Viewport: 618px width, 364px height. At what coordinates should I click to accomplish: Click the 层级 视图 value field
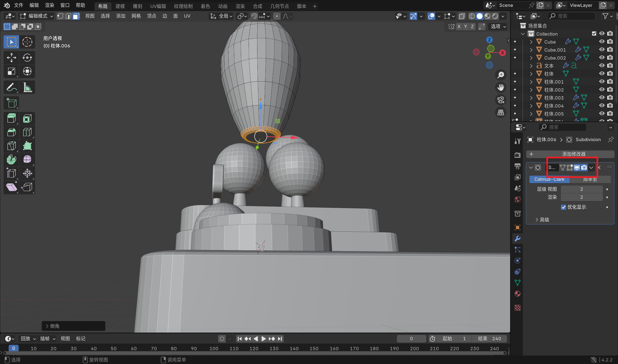pyautogui.click(x=581, y=189)
